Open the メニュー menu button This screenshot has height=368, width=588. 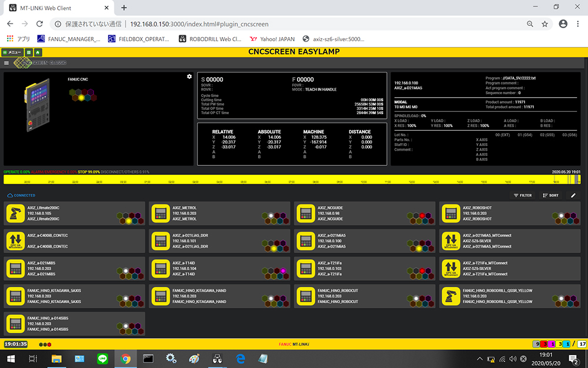12,52
